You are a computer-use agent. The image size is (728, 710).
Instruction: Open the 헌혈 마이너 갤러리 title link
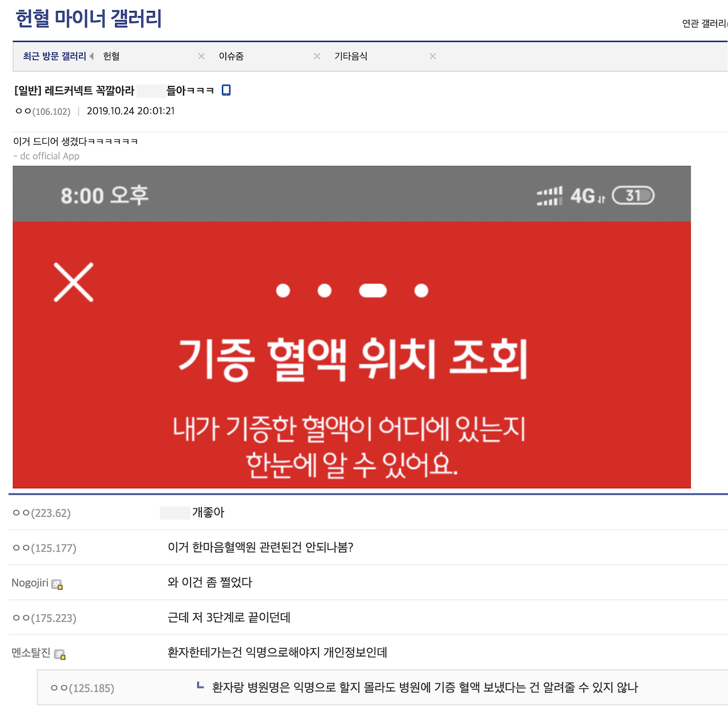pyautogui.click(x=88, y=19)
